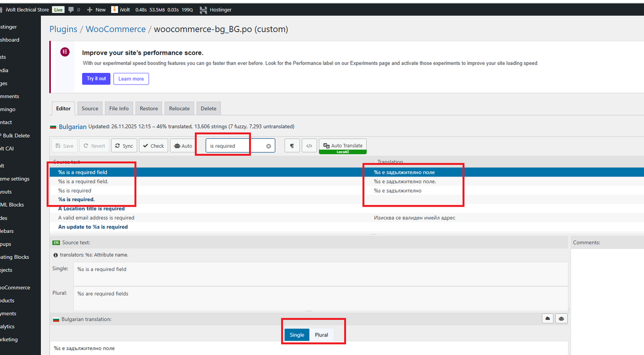Go to WooCommerce breadcrumb link
Viewport: 644px width, 355px height.
click(116, 29)
